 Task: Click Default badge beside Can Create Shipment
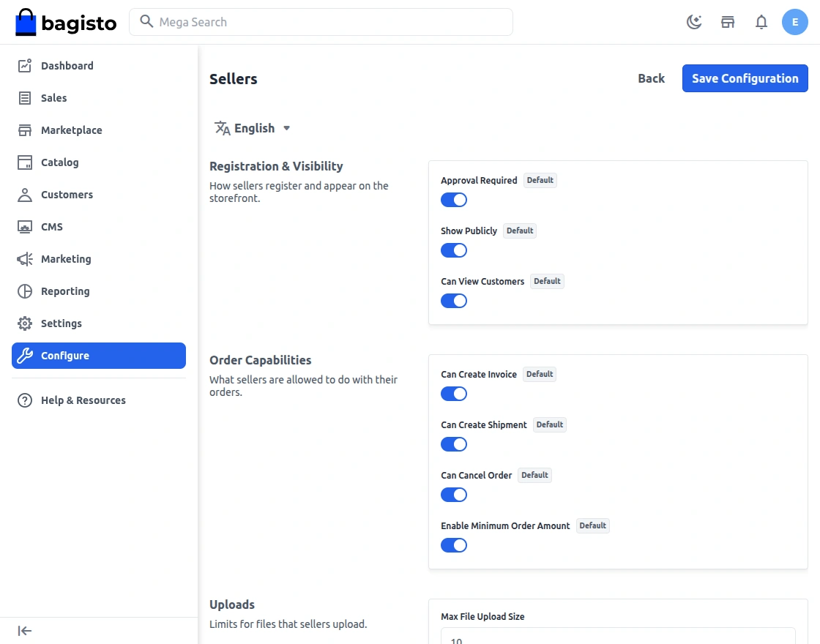(x=550, y=424)
